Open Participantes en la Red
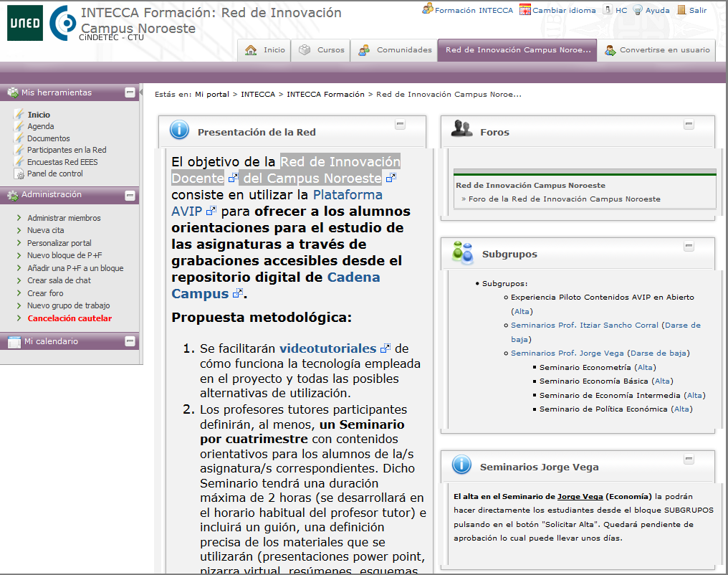The width and height of the screenshot is (728, 575). 67,150
